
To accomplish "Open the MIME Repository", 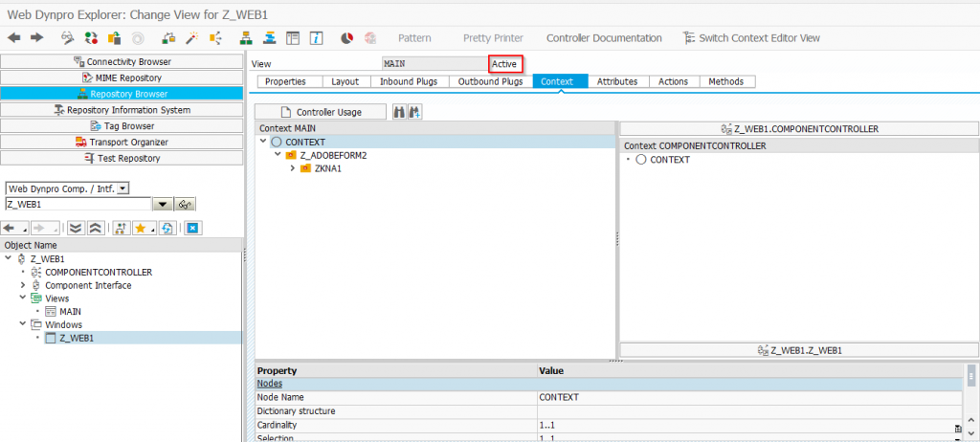I will (122, 77).
